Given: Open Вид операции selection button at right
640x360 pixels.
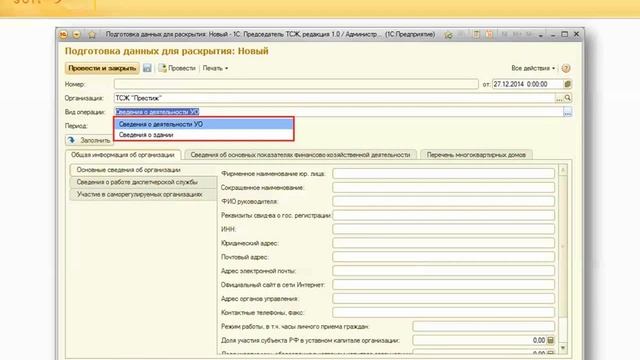Looking at the screenshot, I should click(x=567, y=112).
